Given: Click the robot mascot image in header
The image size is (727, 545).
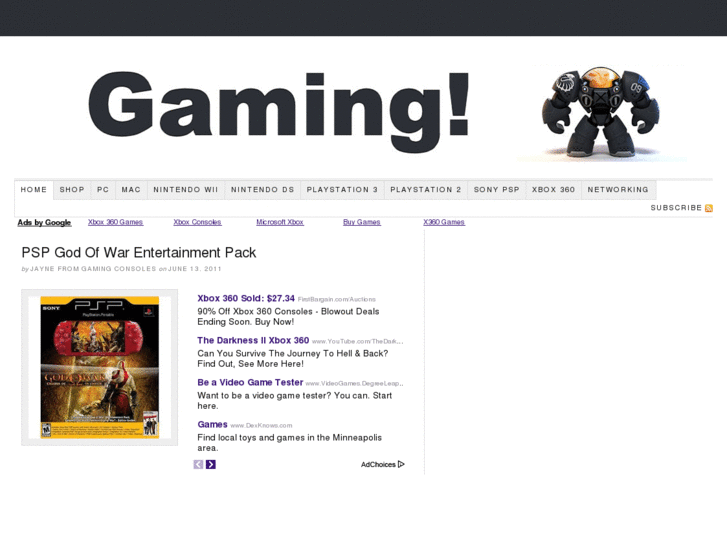Looking at the screenshot, I should (x=601, y=112).
